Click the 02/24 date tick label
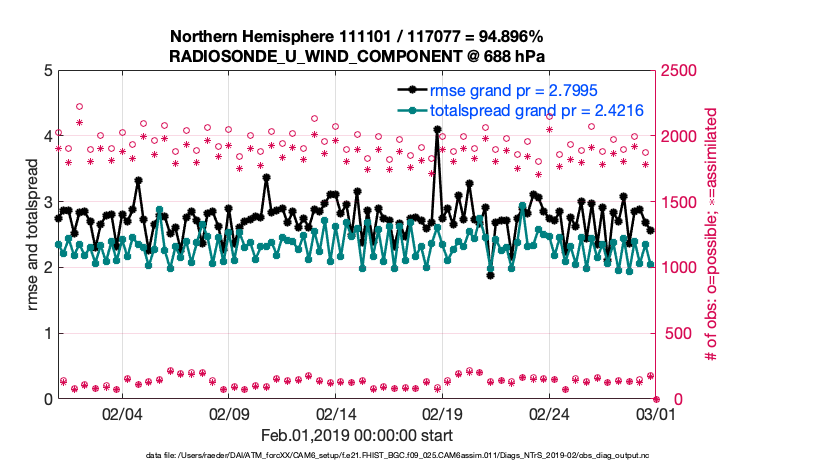Image resolution: width=830 pixels, height=470 pixels. [x=549, y=414]
